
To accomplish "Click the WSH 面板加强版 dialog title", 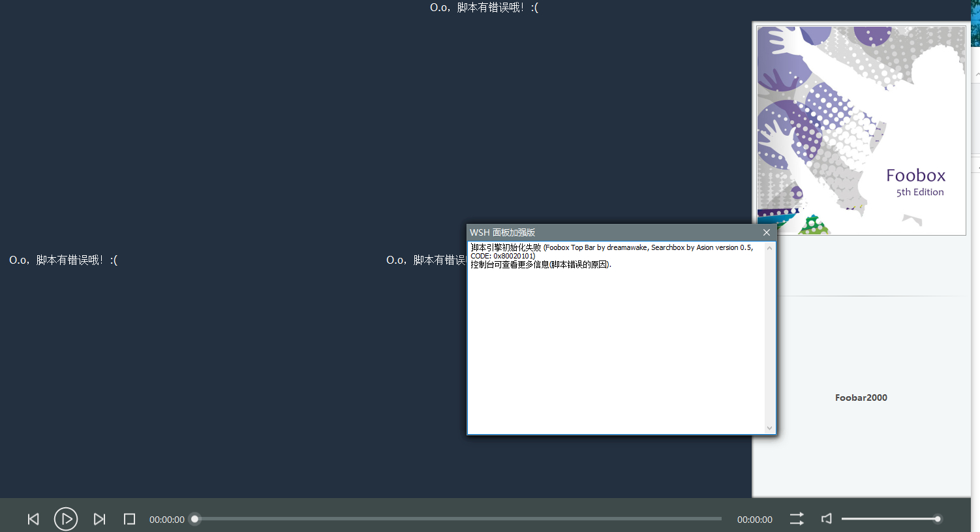I will (x=502, y=232).
